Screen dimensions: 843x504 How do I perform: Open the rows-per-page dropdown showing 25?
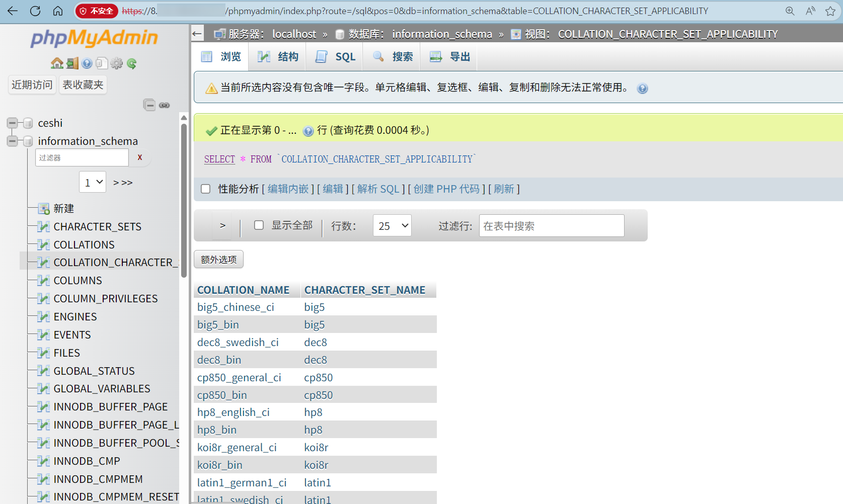tap(392, 225)
